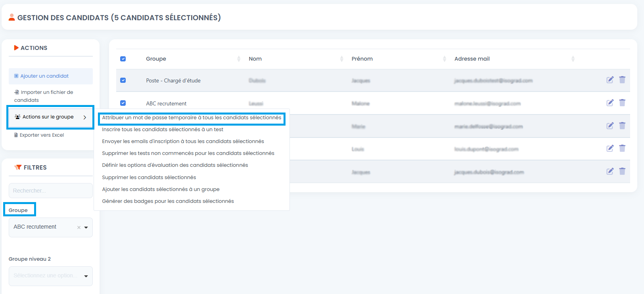Choose Inscrire tous les candidats à un test

163,130
